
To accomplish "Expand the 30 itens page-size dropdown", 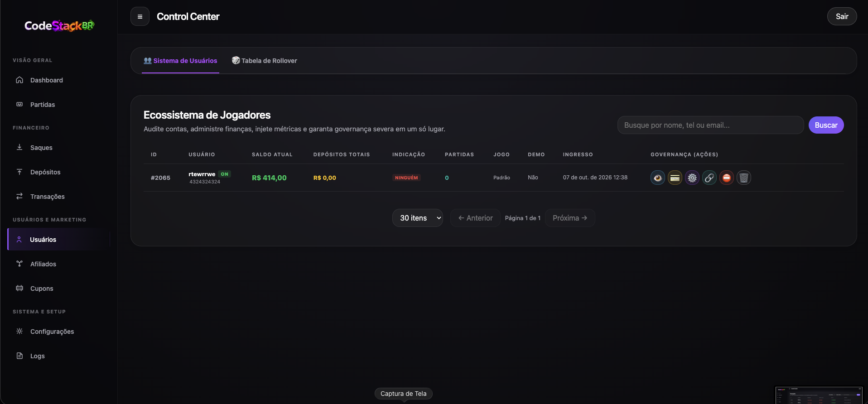I will pyautogui.click(x=418, y=218).
